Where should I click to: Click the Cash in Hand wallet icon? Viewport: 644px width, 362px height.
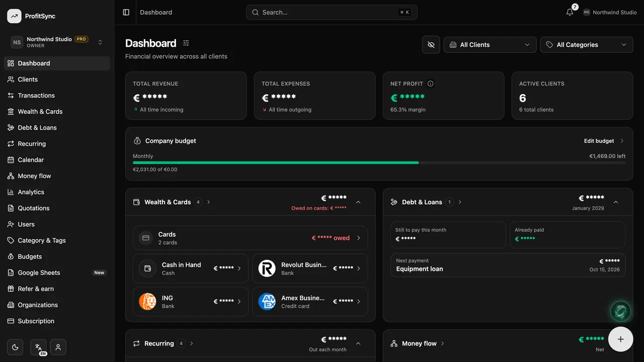point(147,268)
